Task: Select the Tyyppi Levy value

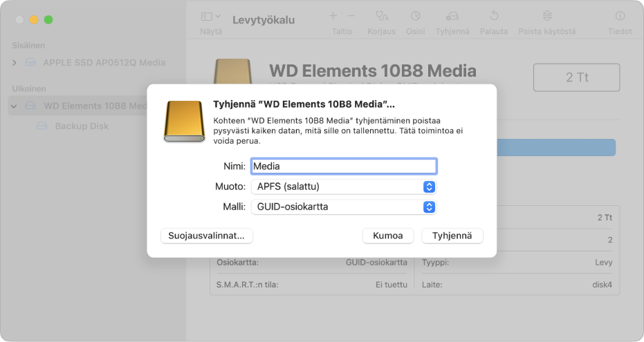Action: click(x=603, y=263)
